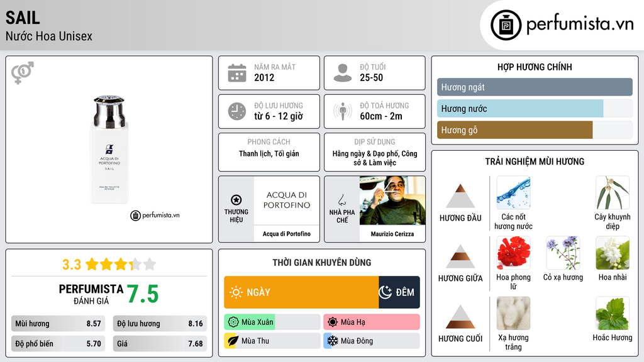The height and width of the screenshot is (362, 644).
Task: Click the perfumista.vn bottle logo icon
Action: 506,25
